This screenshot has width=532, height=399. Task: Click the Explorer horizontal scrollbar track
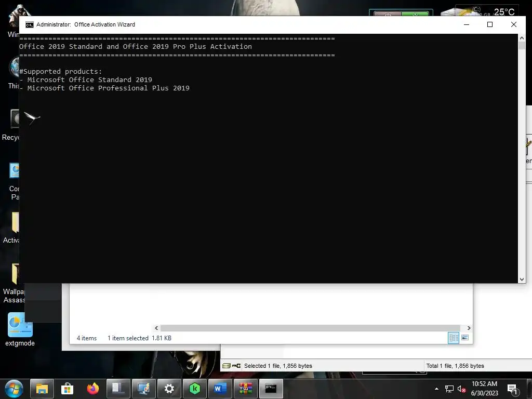click(x=310, y=328)
